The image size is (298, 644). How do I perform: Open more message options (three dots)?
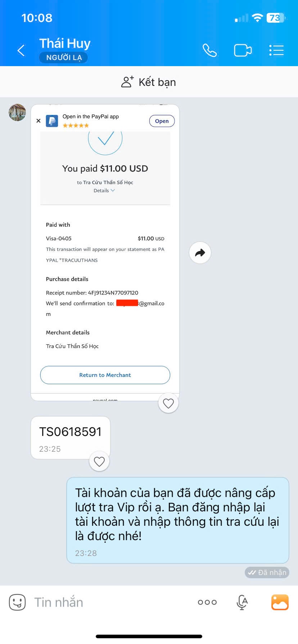(x=207, y=602)
